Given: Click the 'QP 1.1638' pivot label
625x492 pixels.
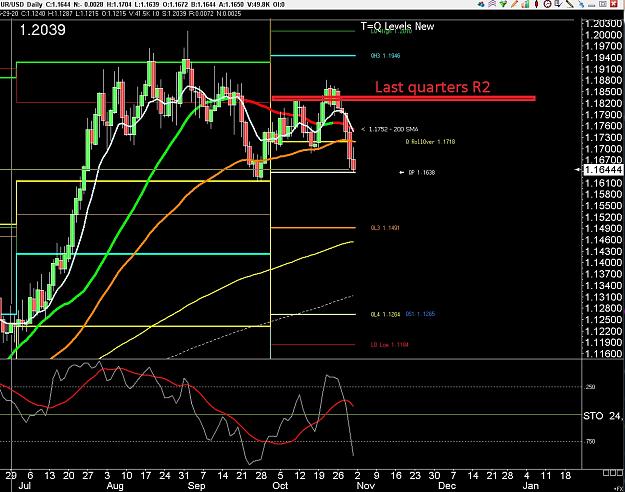Looking at the screenshot, I should (422, 173).
